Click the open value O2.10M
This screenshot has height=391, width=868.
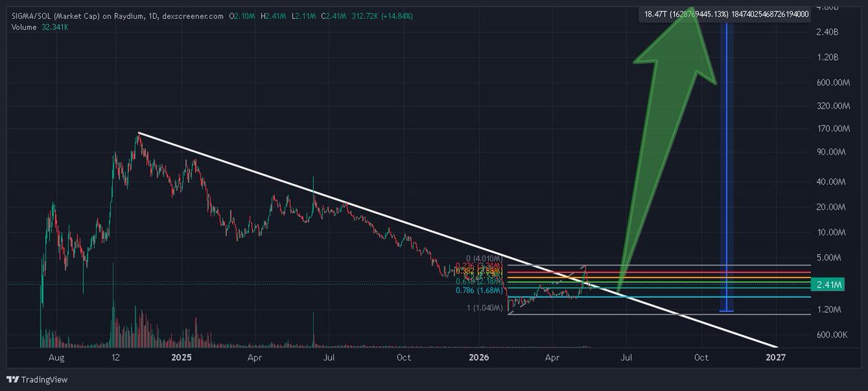click(x=243, y=15)
